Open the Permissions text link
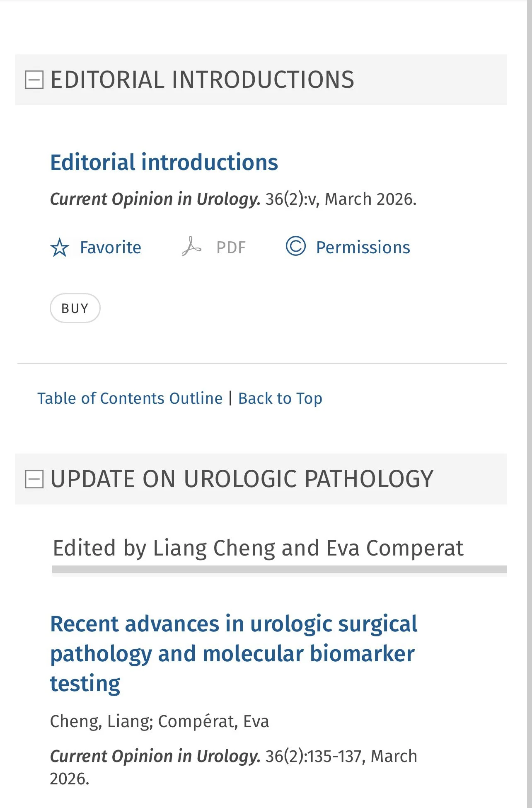Screen dimensions: 532x808 (x=363, y=247)
